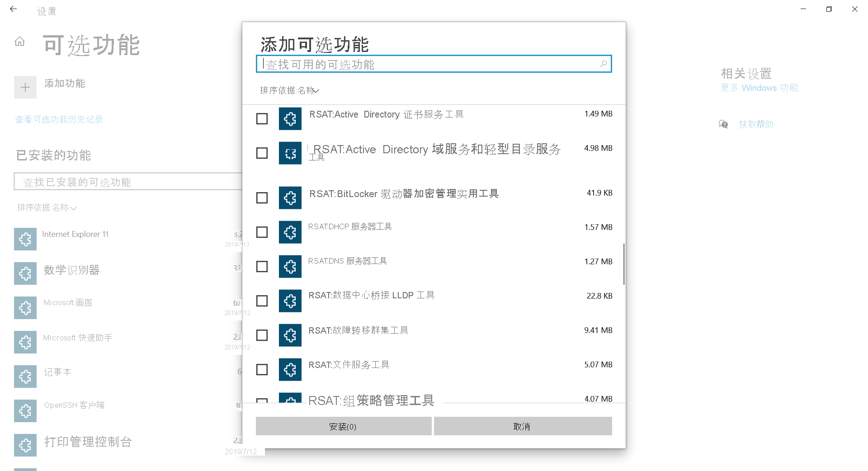Image resolution: width=868 pixels, height=471 pixels.
Task: Focus the 查找可用的可选功能 search box
Action: (x=434, y=64)
